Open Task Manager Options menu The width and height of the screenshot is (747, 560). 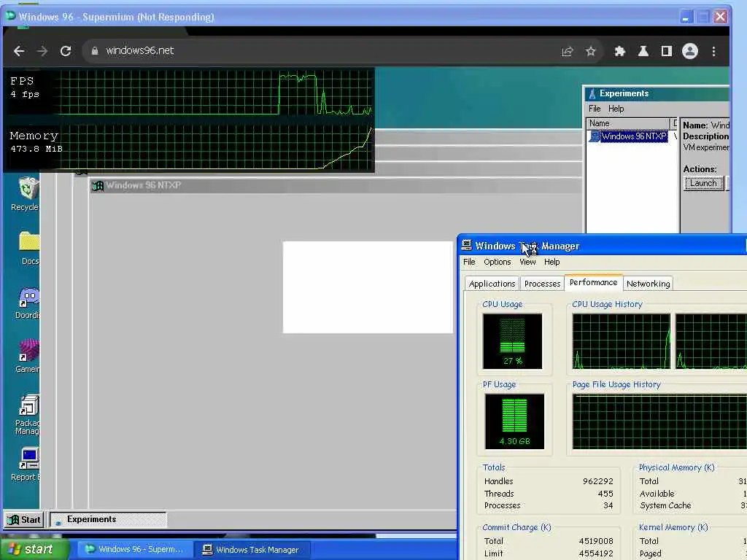[497, 262]
